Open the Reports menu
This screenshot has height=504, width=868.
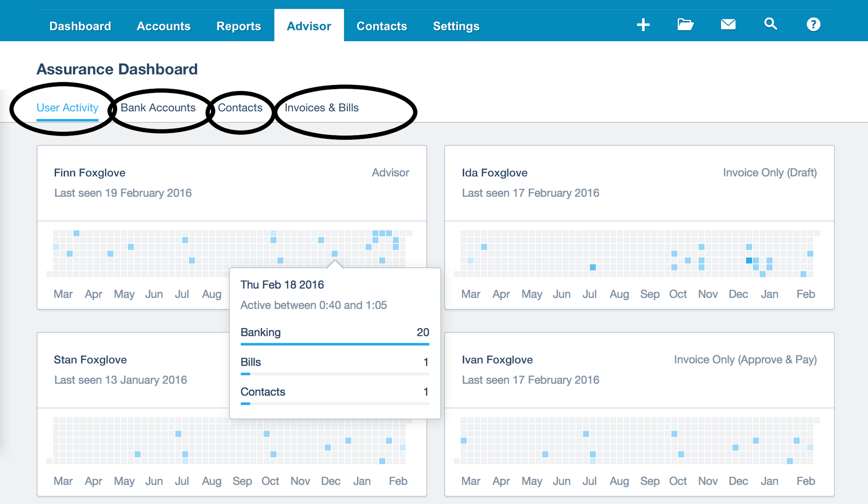click(238, 26)
